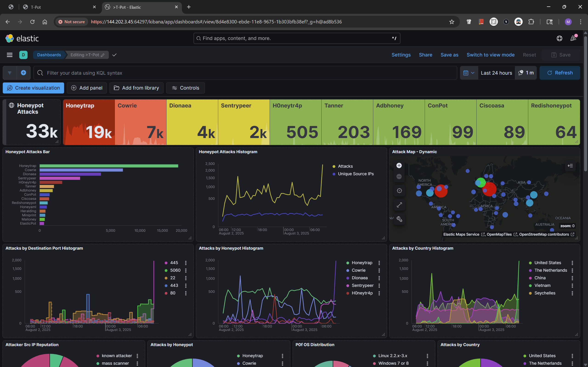Open options for Linux 2.2.x-3.x legend
Screen dimensions: 588x367
click(x=427, y=356)
